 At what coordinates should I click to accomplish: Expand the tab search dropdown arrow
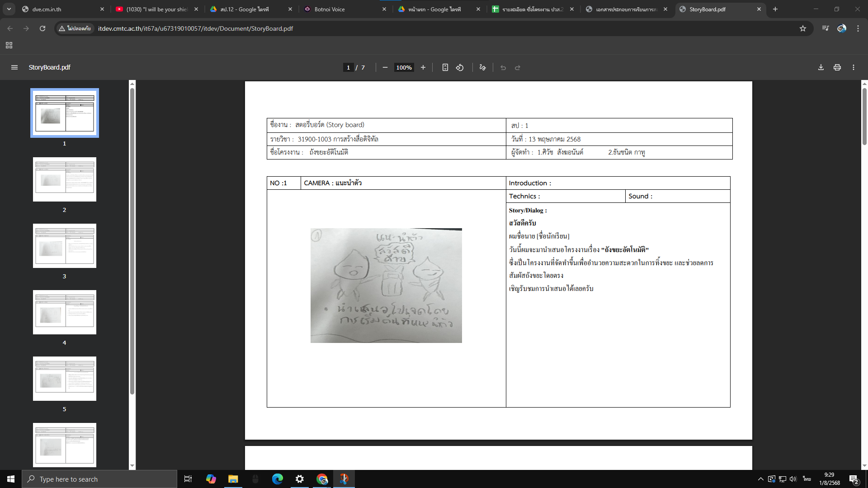(x=9, y=9)
